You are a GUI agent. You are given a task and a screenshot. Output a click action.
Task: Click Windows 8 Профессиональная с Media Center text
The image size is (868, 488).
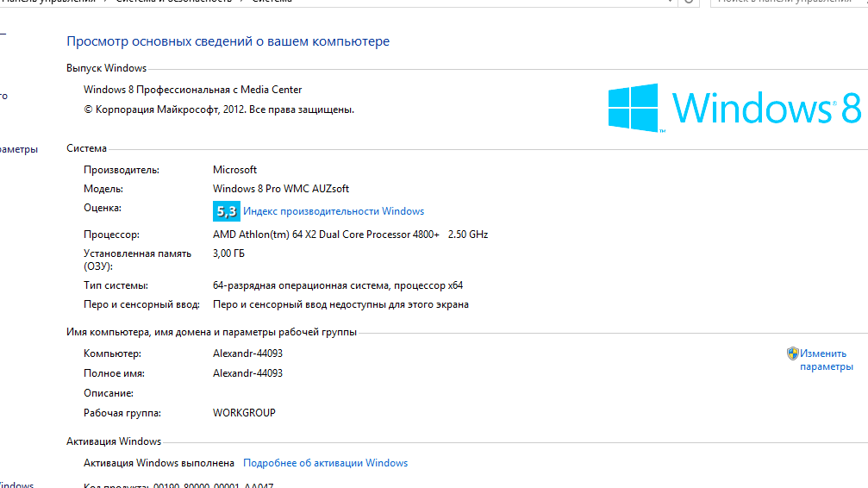point(192,90)
